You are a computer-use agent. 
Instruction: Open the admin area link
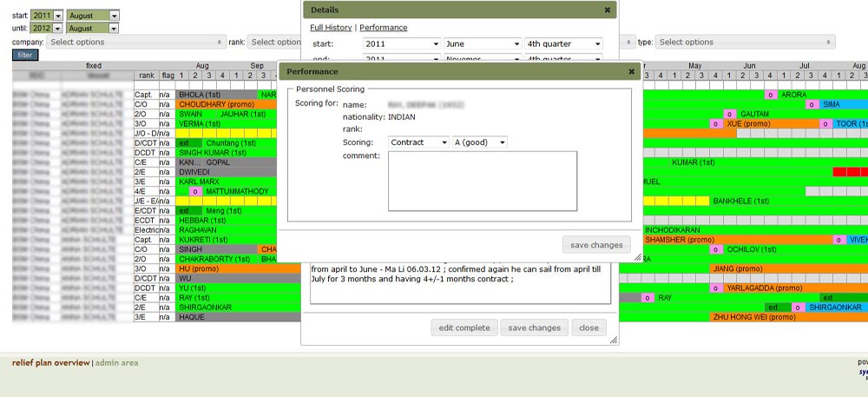click(x=117, y=363)
